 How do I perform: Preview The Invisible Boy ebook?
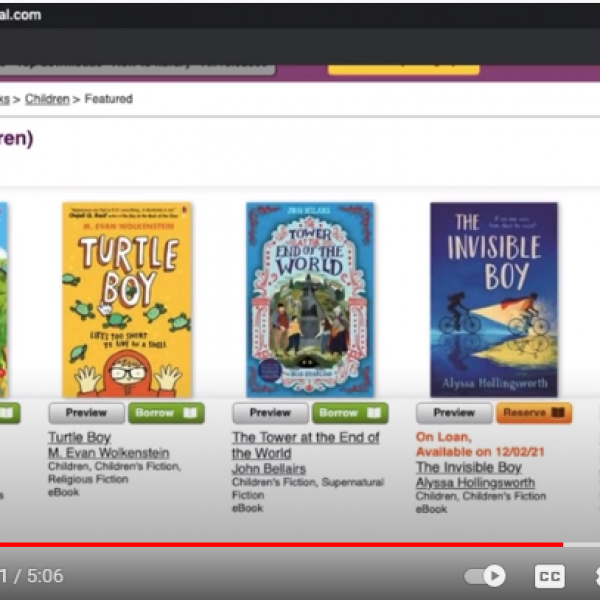pos(454,413)
